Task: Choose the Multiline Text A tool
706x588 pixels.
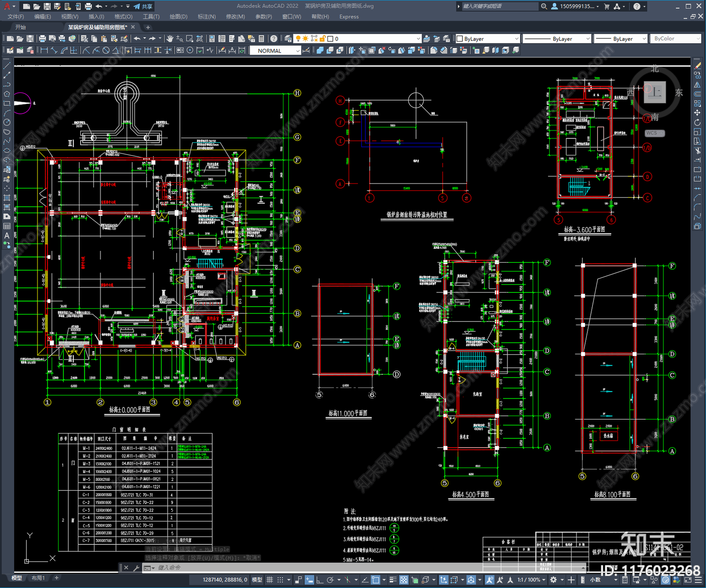Action: [7, 236]
